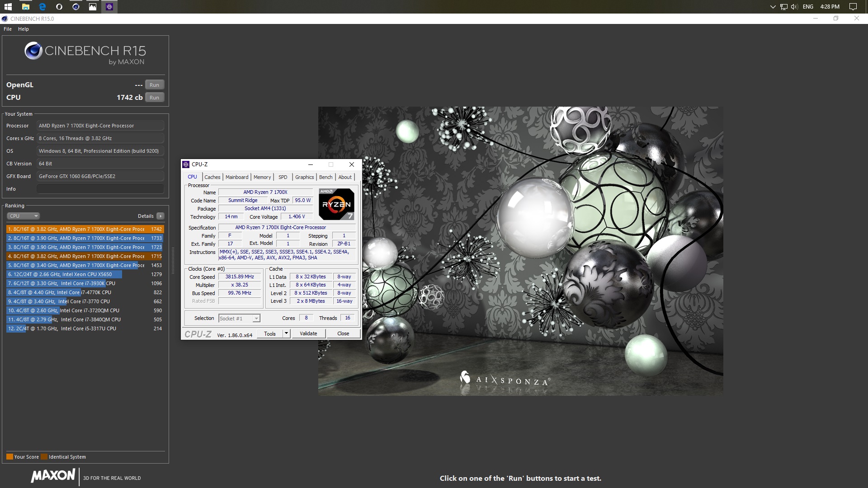Click the empty Info input field
The image size is (868, 488).
(x=100, y=189)
